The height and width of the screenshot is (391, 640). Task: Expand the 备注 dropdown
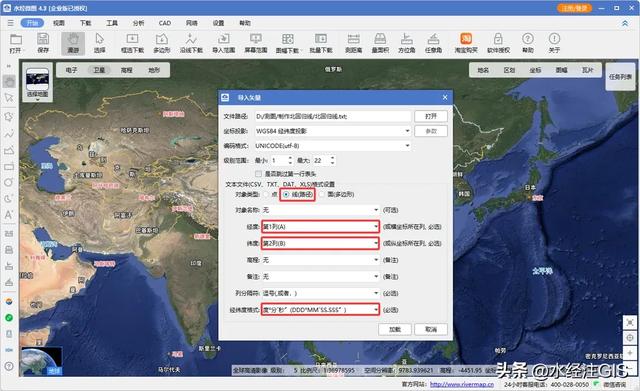(320, 277)
